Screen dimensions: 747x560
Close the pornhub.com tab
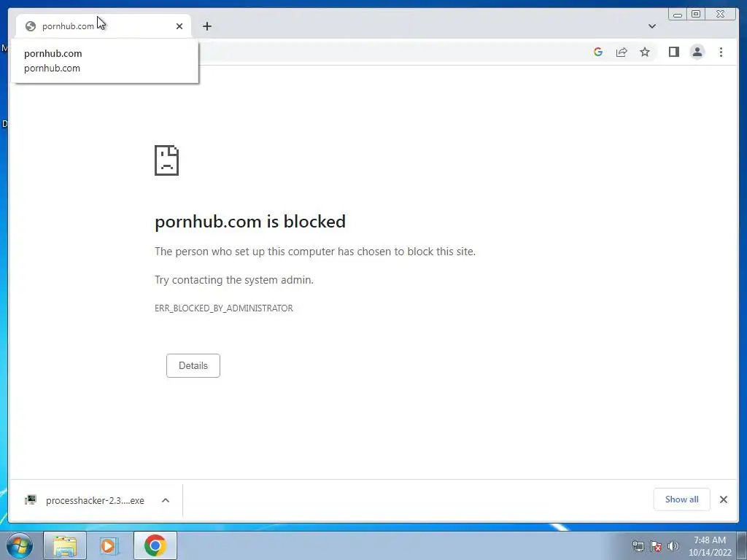click(x=179, y=26)
